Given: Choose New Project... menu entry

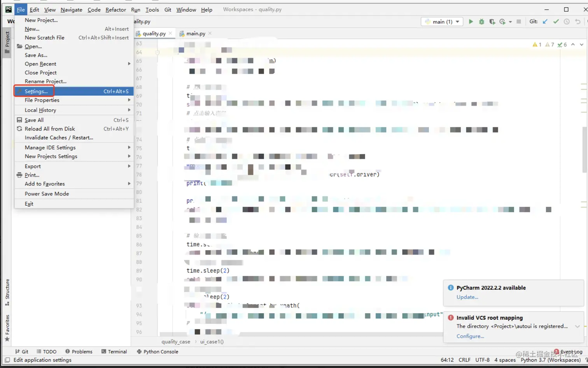Looking at the screenshot, I should coord(74,20).
